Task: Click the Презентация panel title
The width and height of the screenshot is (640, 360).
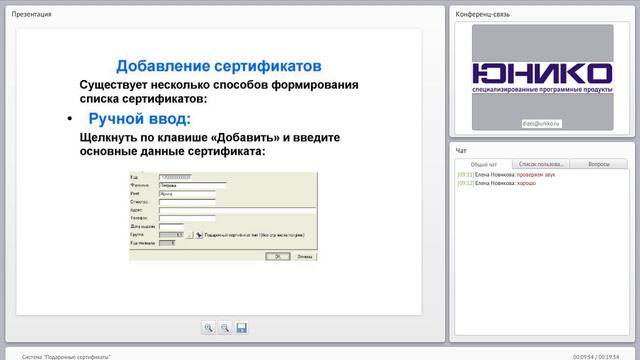Action: click(x=31, y=14)
